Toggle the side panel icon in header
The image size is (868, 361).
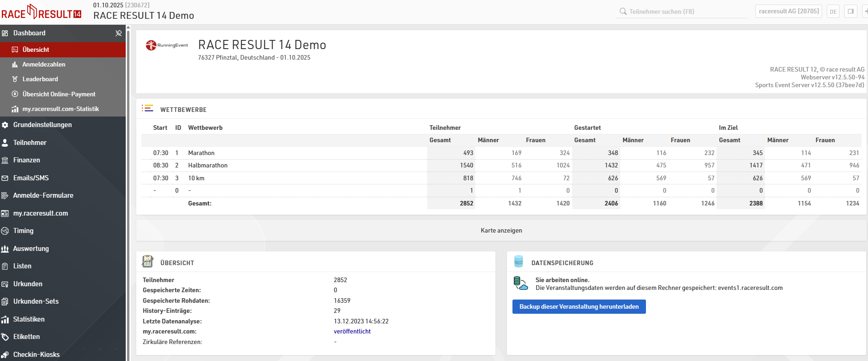click(x=851, y=11)
